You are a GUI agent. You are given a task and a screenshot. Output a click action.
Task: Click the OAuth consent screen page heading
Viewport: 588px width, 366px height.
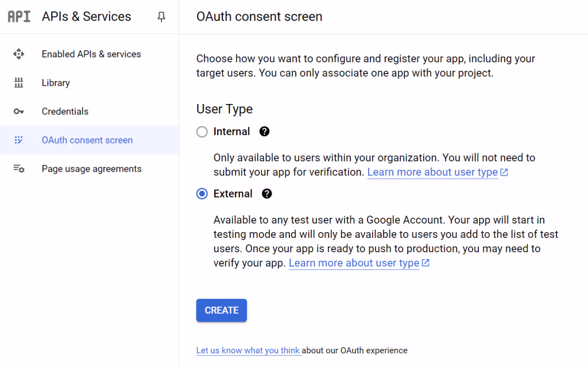(x=259, y=17)
